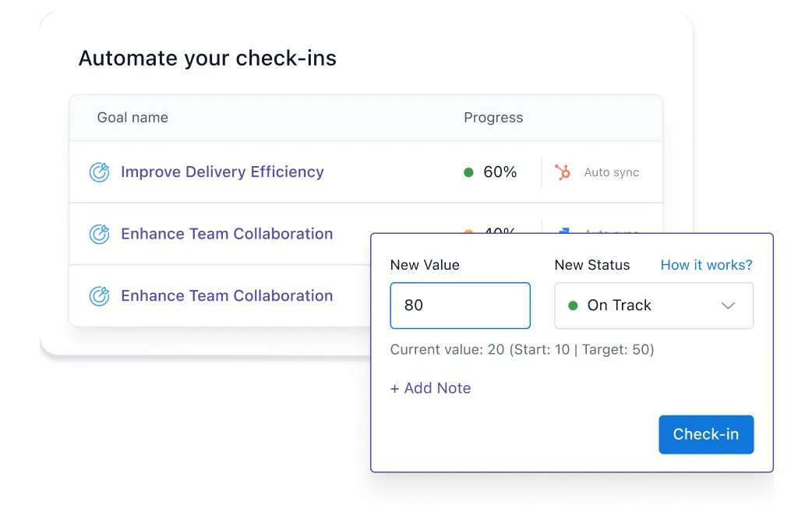Viewport: 812px width, 516px height.
Task: Click the goal target icon beside Improve Delivery Efficiency
Action: point(99,172)
